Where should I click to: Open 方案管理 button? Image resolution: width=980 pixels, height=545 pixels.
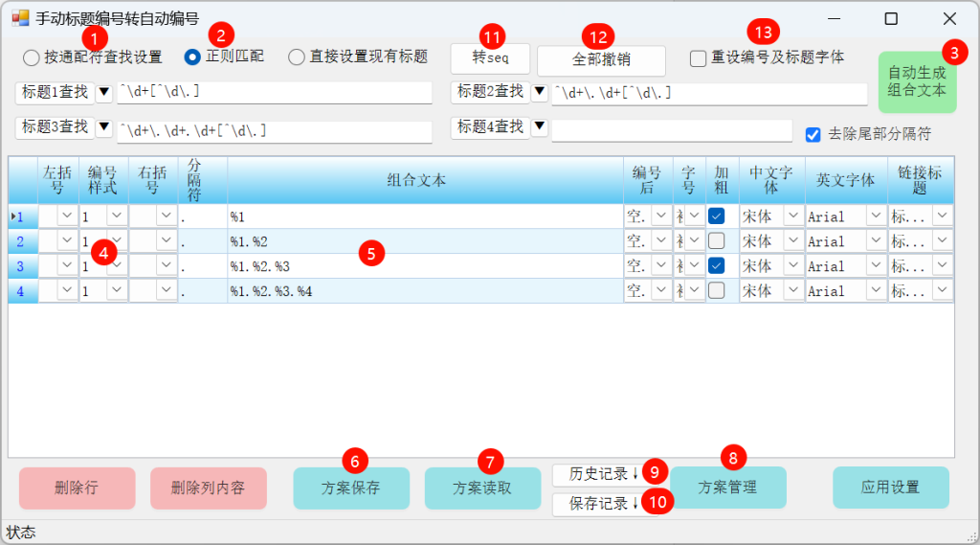click(728, 488)
